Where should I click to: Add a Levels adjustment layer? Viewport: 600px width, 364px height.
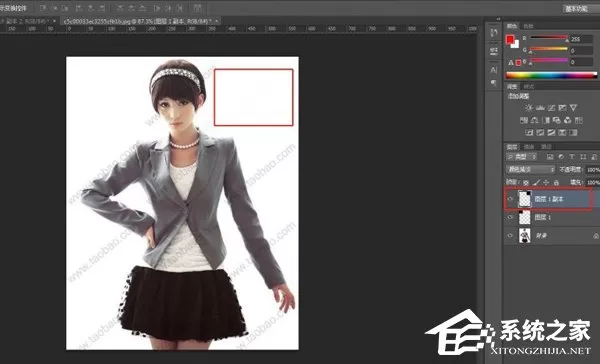540,108
